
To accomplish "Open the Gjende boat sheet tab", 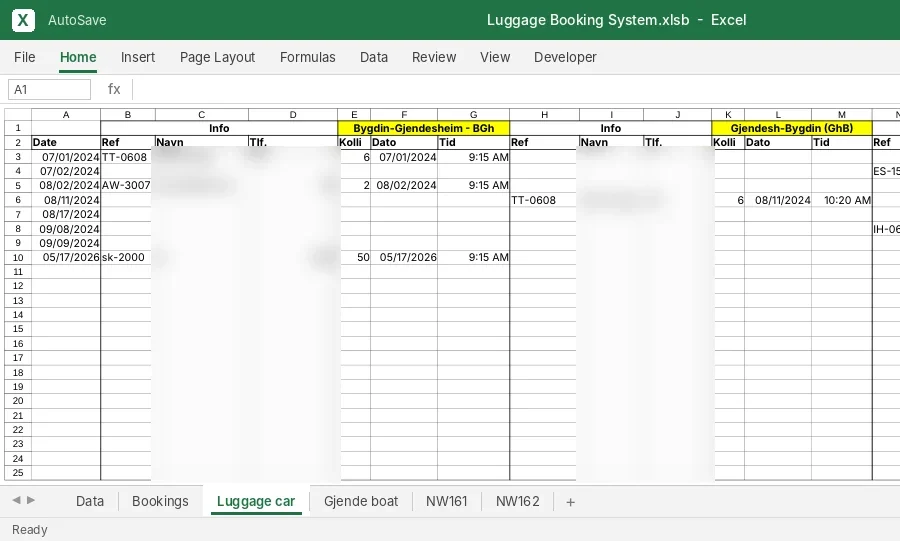I will pos(361,501).
